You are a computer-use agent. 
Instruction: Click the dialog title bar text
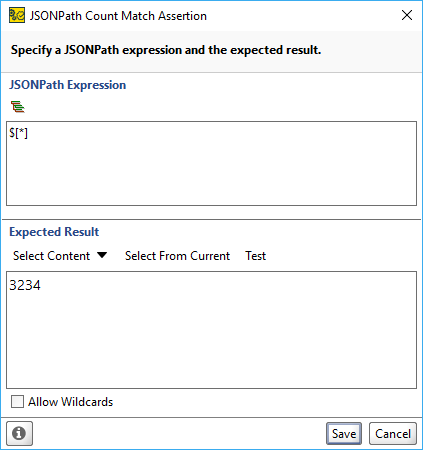click(118, 16)
